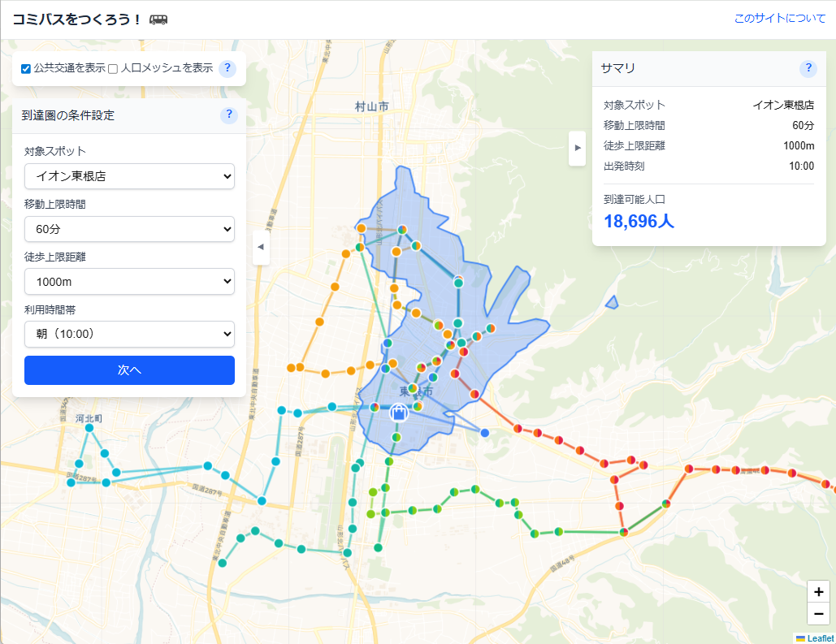Zoom in on the map
Image resolution: width=836 pixels, height=644 pixels.
click(818, 592)
